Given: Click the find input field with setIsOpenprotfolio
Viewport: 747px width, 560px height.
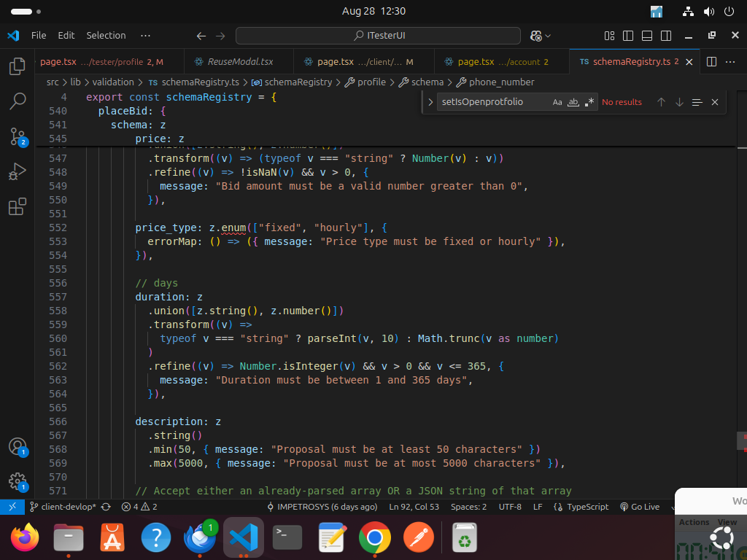Looking at the screenshot, I should [492, 102].
